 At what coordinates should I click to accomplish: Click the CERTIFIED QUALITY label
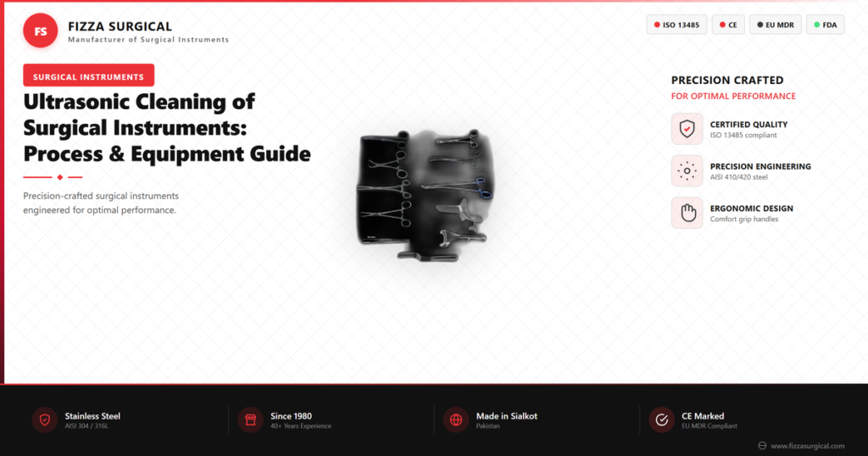pyautogui.click(x=749, y=125)
